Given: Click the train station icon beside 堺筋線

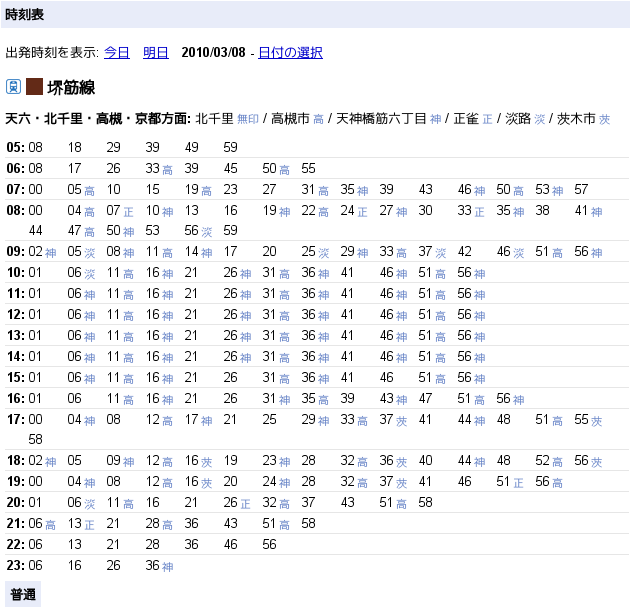Looking at the screenshot, I should (13, 87).
